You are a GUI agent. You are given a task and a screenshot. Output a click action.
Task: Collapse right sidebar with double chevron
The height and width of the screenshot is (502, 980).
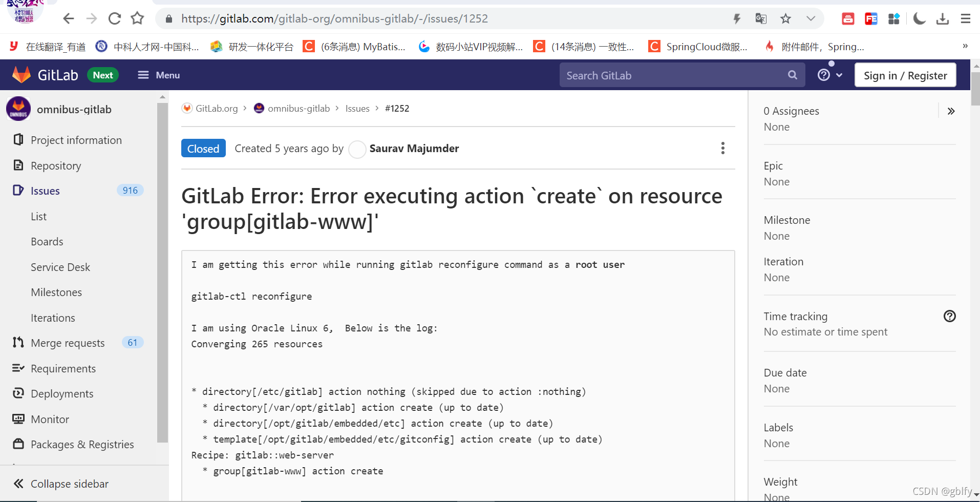[951, 111]
